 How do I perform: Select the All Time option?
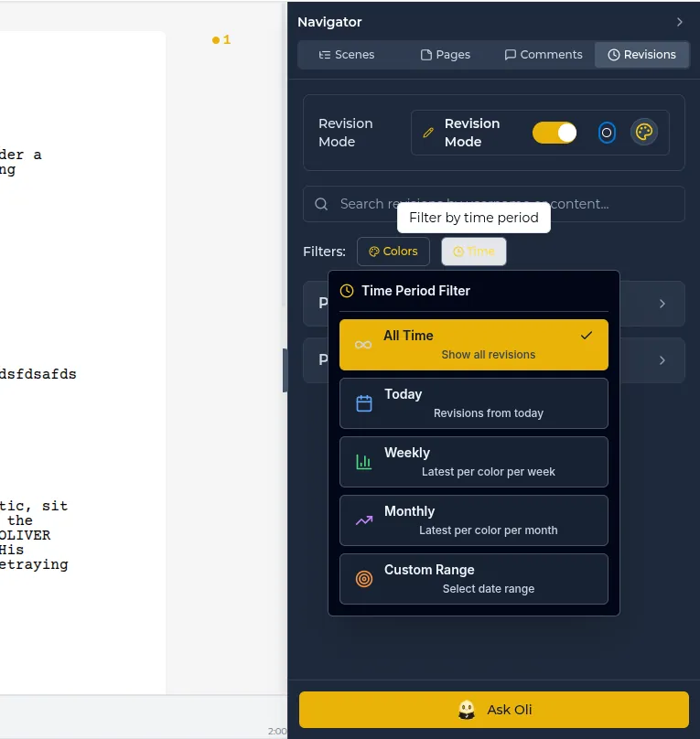click(474, 345)
